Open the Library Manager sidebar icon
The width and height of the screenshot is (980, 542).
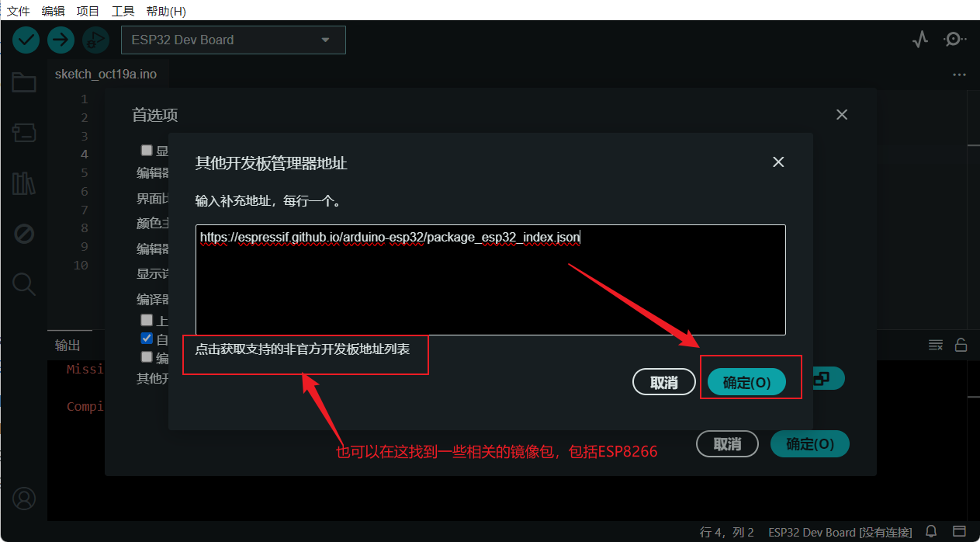24,183
